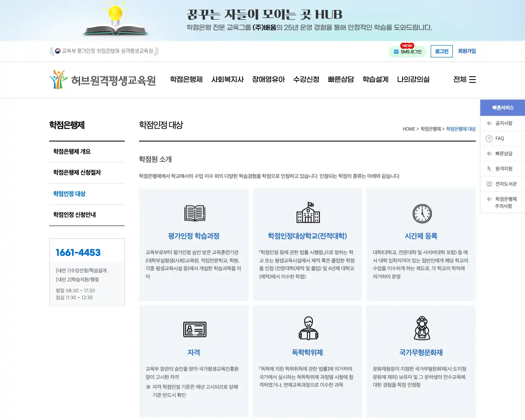This screenshot has width=525, height=420.
Task: Click the 원격지원 cursor icon
Action: [489, 169]
